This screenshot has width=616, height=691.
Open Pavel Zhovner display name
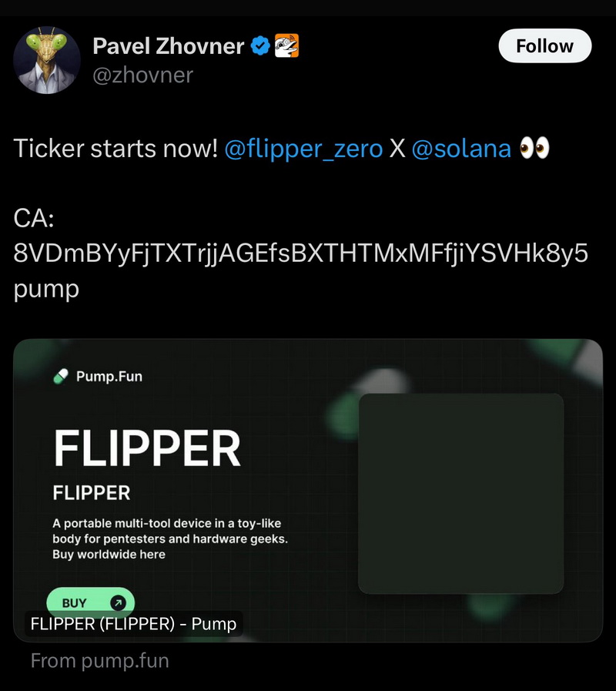click(x=169, y=46)
